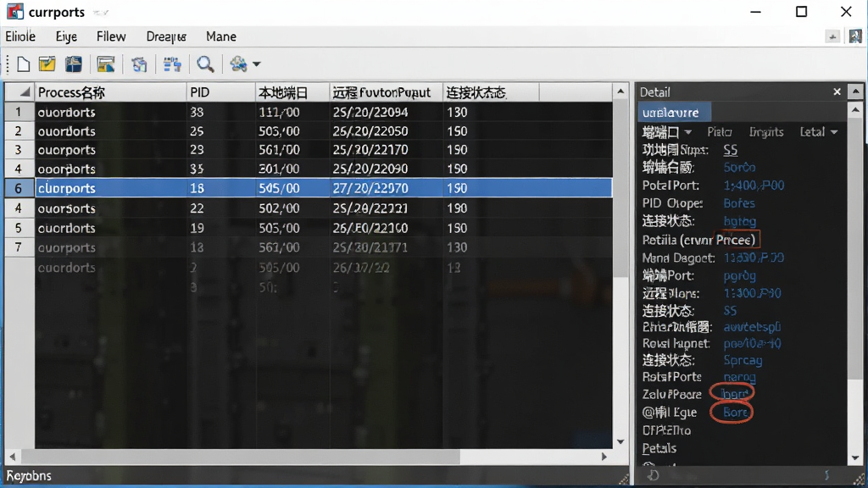Click the local port 111/00 cell
The width and height of the screenshot is (868, 488).
[x=292, y=113]
